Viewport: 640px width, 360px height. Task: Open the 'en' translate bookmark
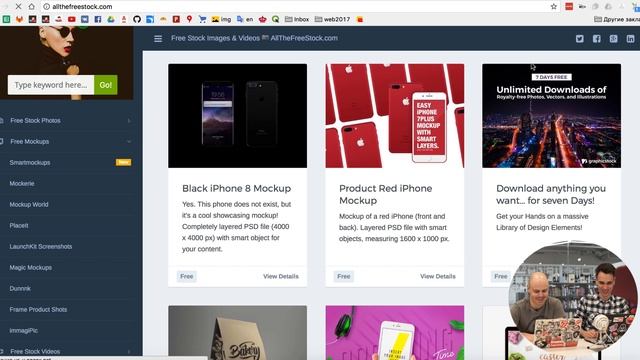245,19
